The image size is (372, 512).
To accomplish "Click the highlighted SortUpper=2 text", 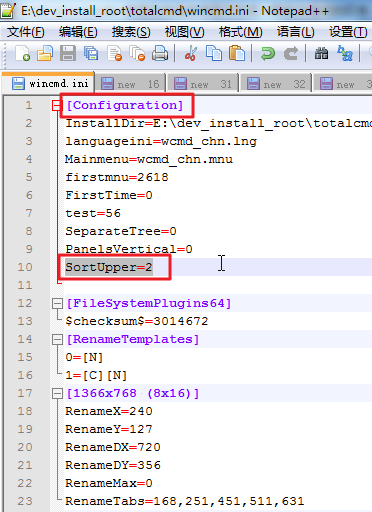I will click(x=109, y=267).
